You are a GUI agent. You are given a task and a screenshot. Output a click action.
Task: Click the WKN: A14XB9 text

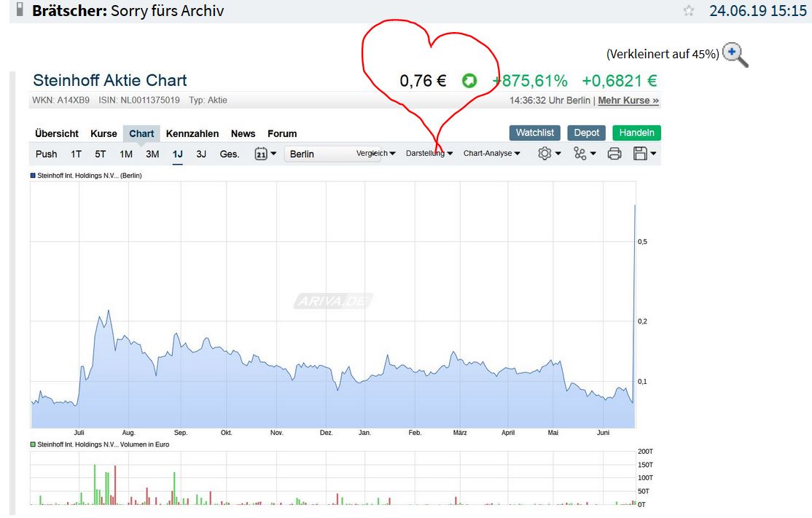click(x=60, y=101)
